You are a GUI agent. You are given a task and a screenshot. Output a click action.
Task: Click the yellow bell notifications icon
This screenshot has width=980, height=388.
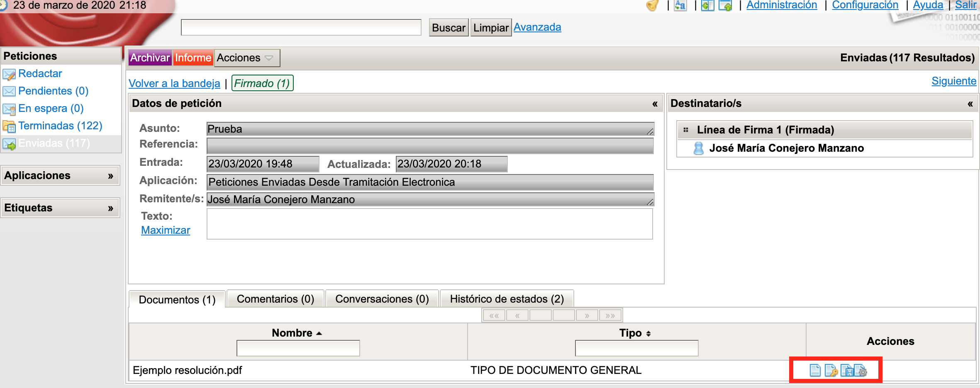pyautogui.click(x=652, y=5)
